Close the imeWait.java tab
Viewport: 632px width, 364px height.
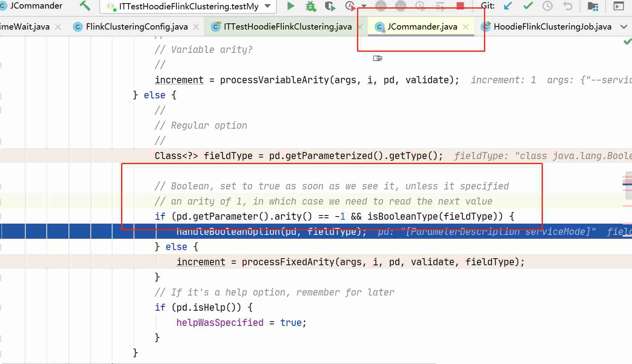(58, 27)
